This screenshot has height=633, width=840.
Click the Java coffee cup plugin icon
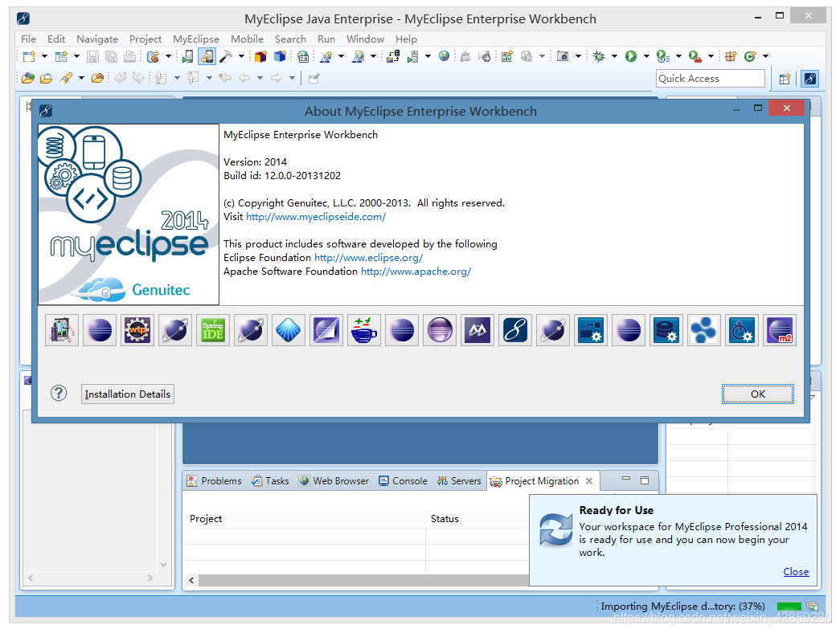(x=364, y=330)
